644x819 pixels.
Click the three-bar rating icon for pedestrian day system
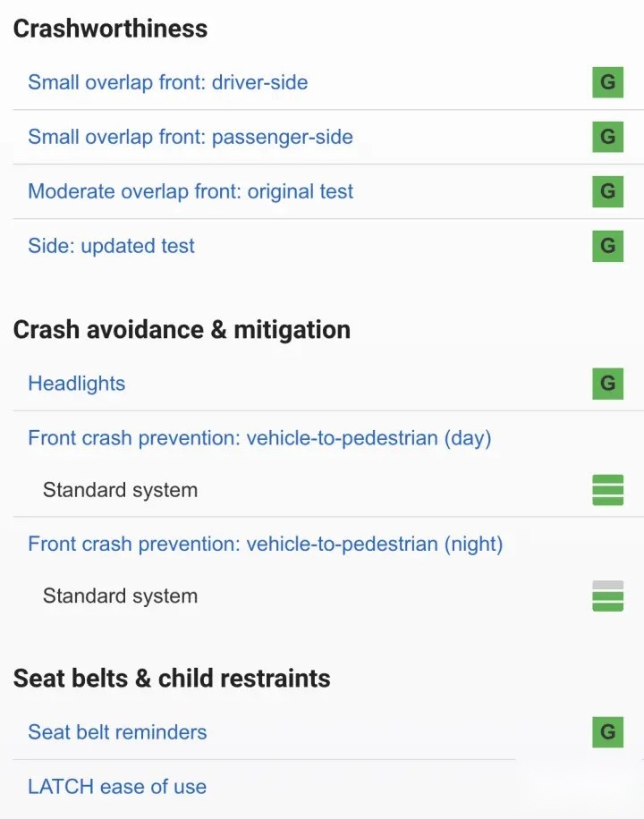[x=607, y=490]
